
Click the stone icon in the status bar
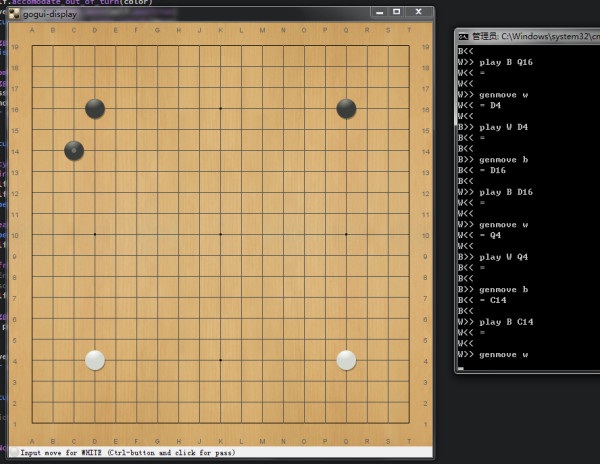pos(15,452)
